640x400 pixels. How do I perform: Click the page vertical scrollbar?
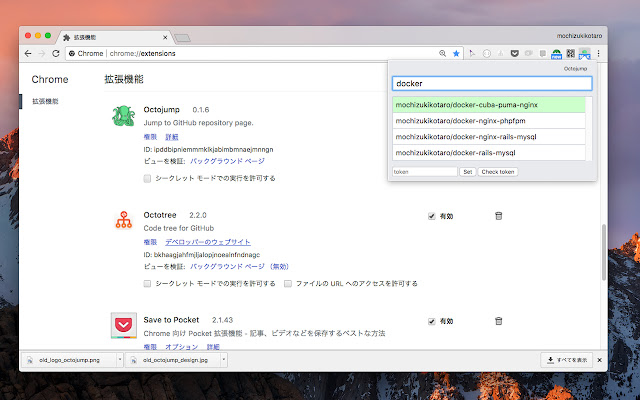(x=604, y=252)
